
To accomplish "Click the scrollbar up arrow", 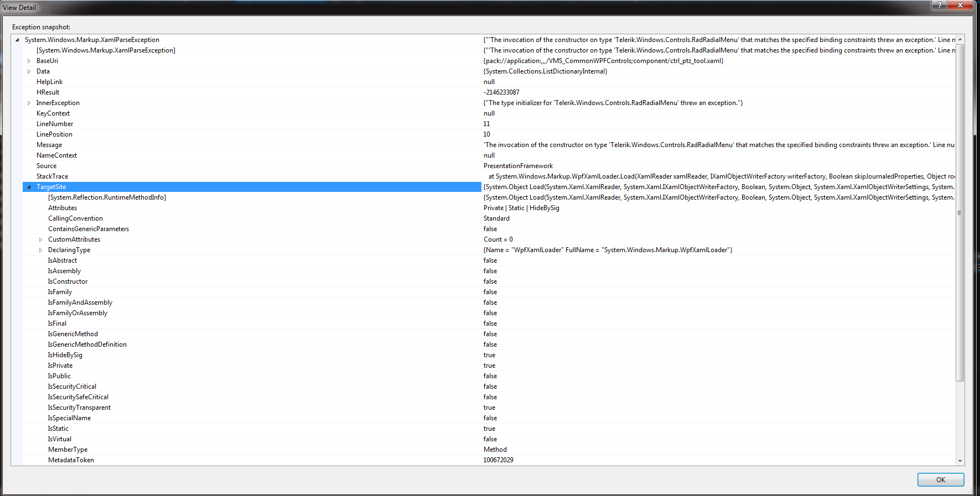I will click(960, 39).
